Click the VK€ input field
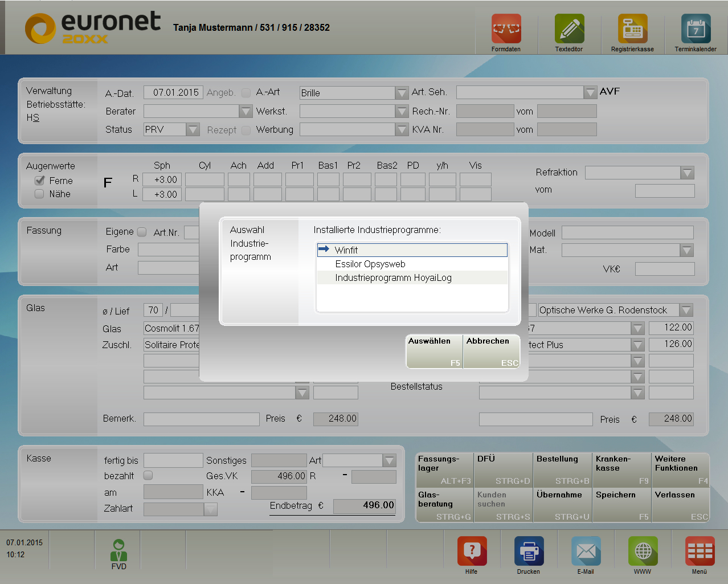Screen dimensions: 728x584 (x=665, y=269)
